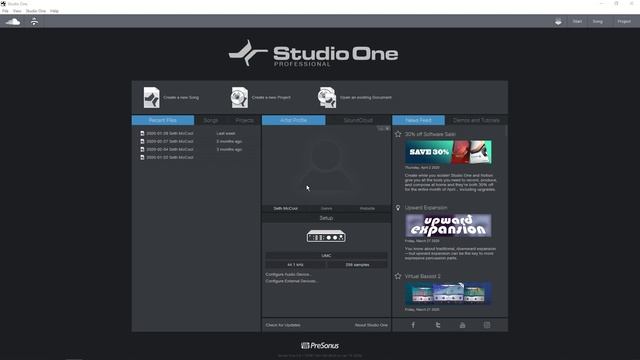
Task: Open the PreSonus Facebook page icon
Action: tap(413, 325)
